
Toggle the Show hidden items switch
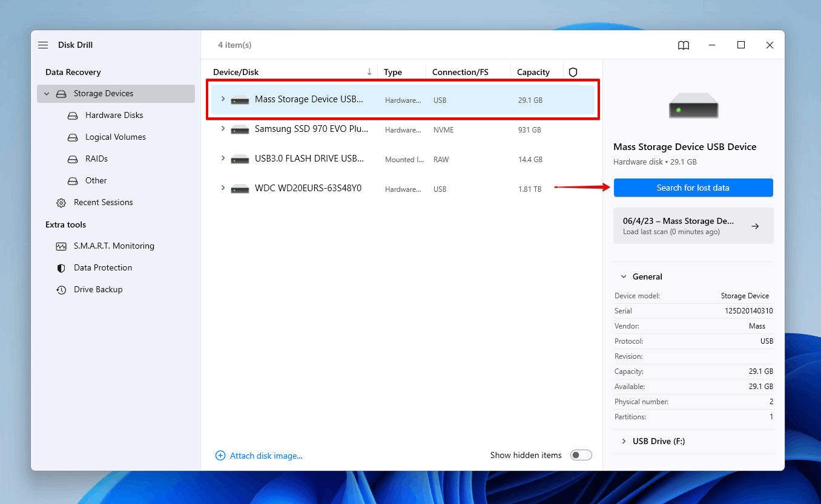pos(581,455)
